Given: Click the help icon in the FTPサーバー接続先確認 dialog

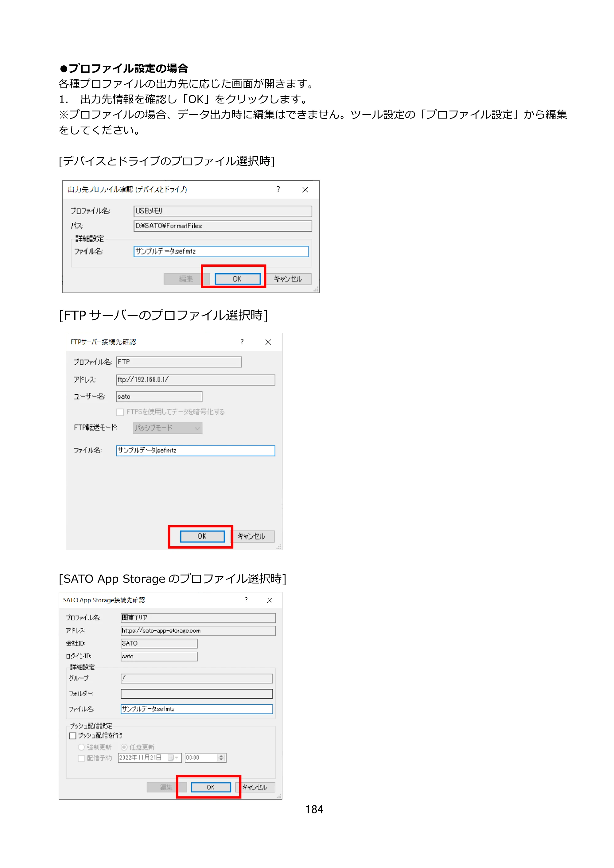Looking at the screenshot, I should click(x=242, y=342).
